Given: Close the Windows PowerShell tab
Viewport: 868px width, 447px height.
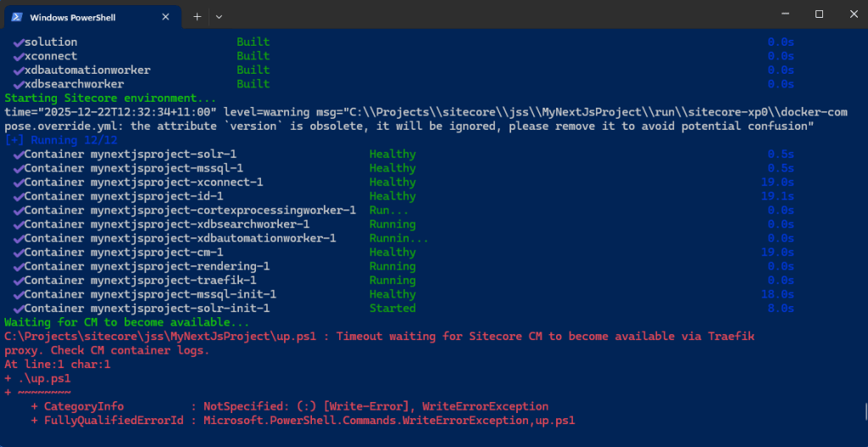Looking at the screenshot, I should click(167, 16).
